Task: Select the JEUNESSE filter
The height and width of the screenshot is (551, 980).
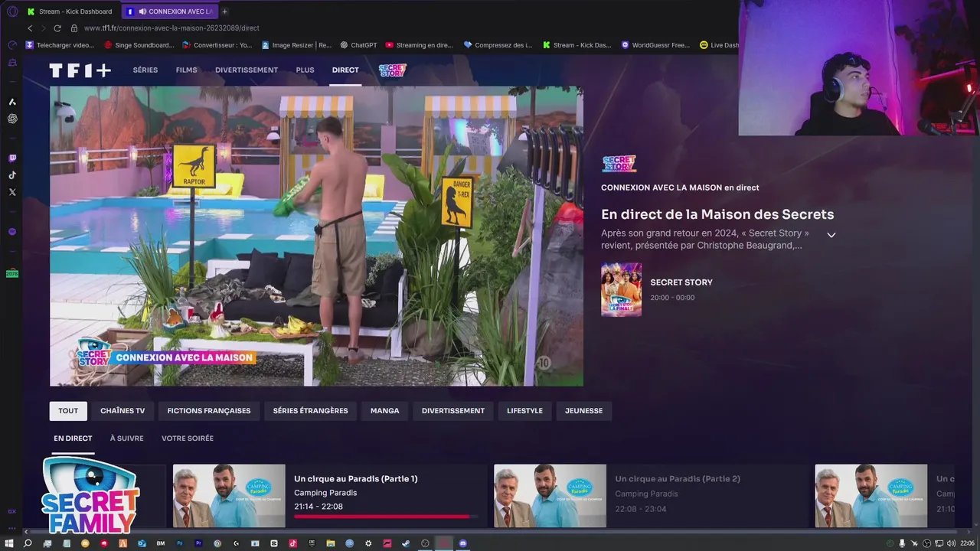Action: (x=583, y=411)
